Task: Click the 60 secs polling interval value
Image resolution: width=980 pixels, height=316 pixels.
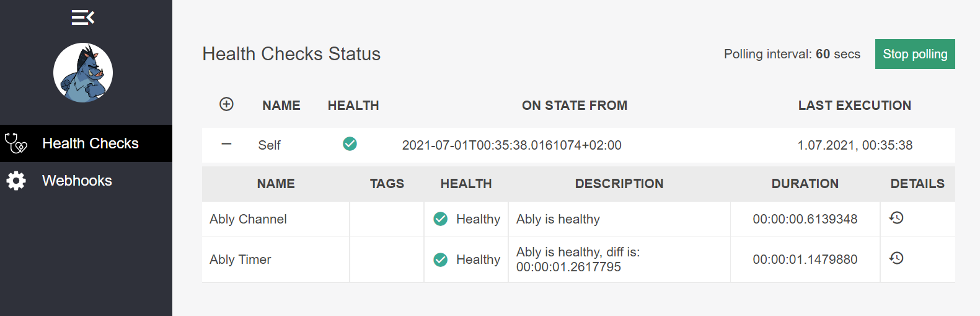Action: tap(823, 54)
